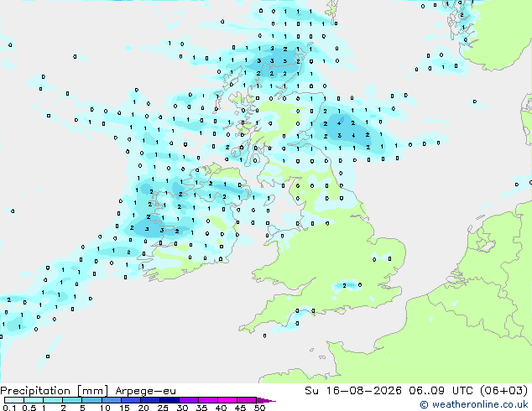Image resolution: width=532 pixels, height=411 pixels.
Task: Select the 20–25 mm legend color swatch
Action: pos(150,400)
